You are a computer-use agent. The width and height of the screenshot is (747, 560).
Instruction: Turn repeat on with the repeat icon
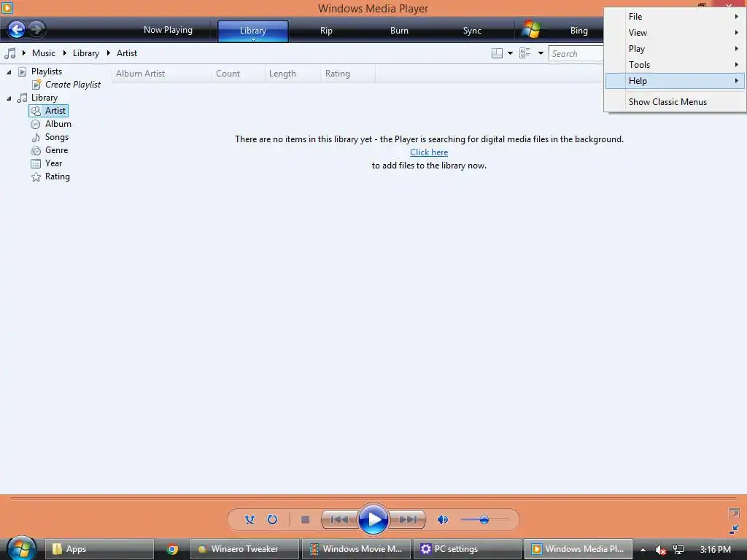[x=273, y=519]
